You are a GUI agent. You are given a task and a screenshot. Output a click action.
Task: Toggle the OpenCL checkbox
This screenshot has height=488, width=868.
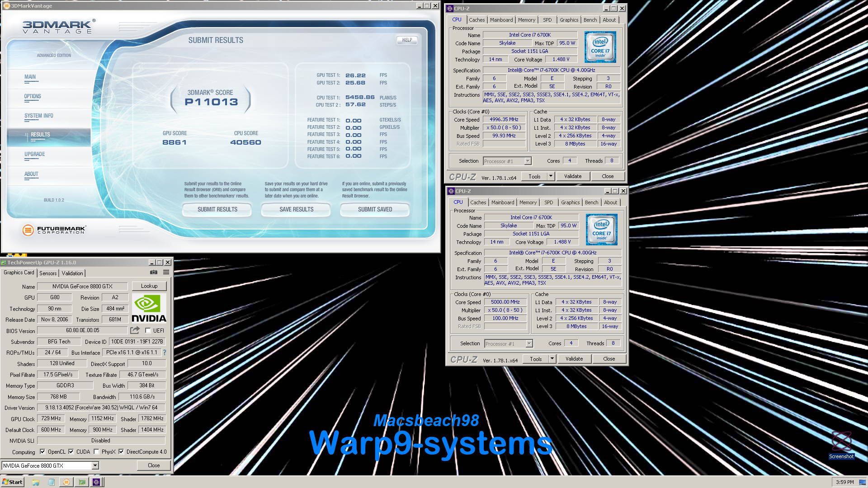pos(42,451)
